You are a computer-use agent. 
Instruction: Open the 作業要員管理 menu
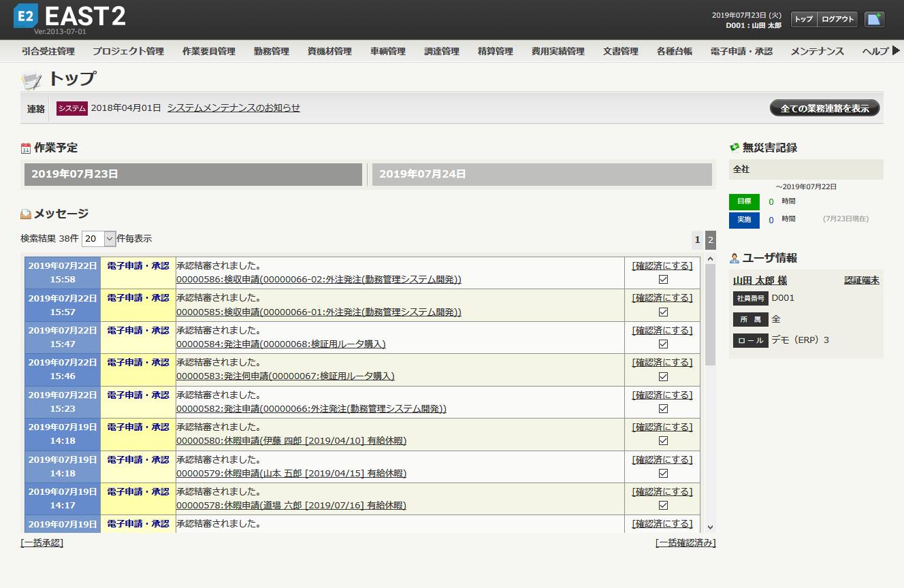pos(209,51)
